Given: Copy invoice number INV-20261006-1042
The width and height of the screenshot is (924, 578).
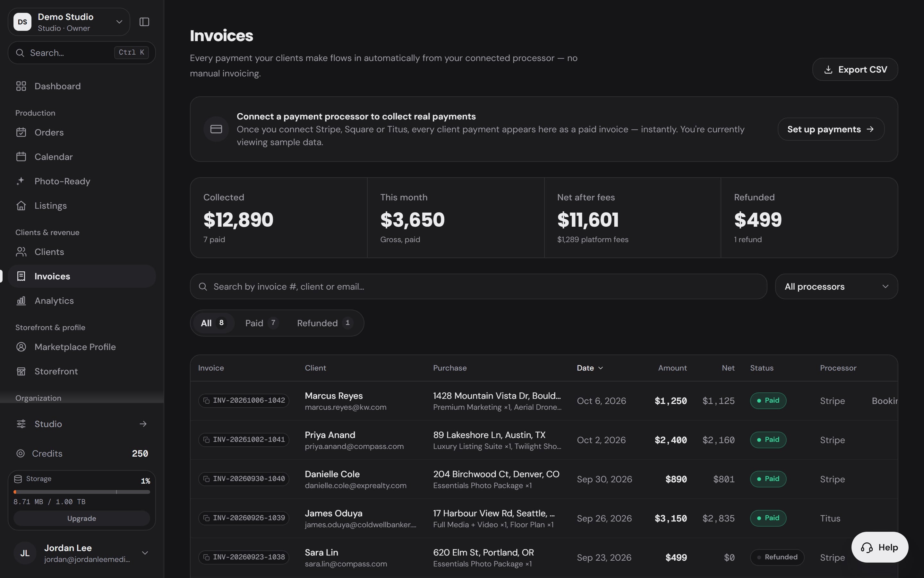Looking at the screenshot, I should click(x=244, y=401).
